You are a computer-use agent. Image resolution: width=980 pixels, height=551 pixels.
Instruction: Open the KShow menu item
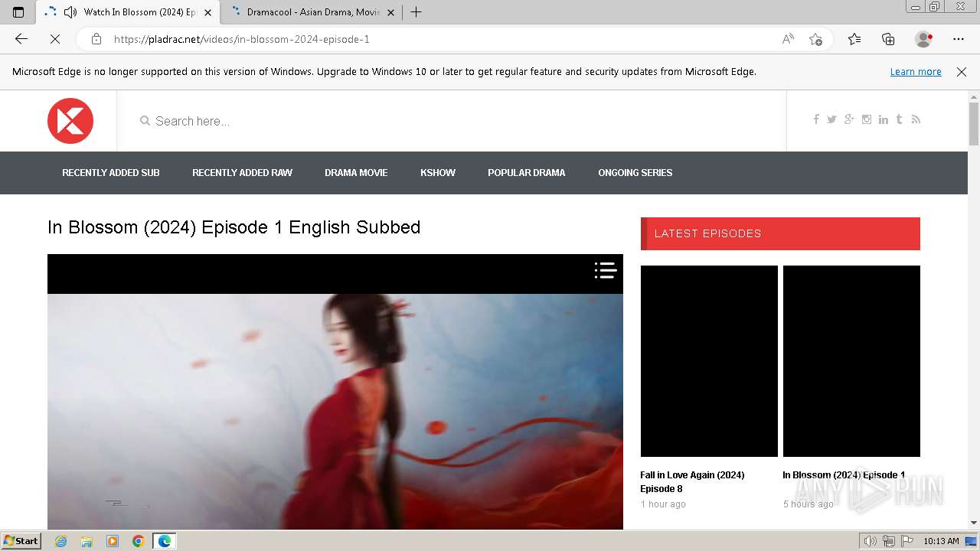(x=438, y=173)
